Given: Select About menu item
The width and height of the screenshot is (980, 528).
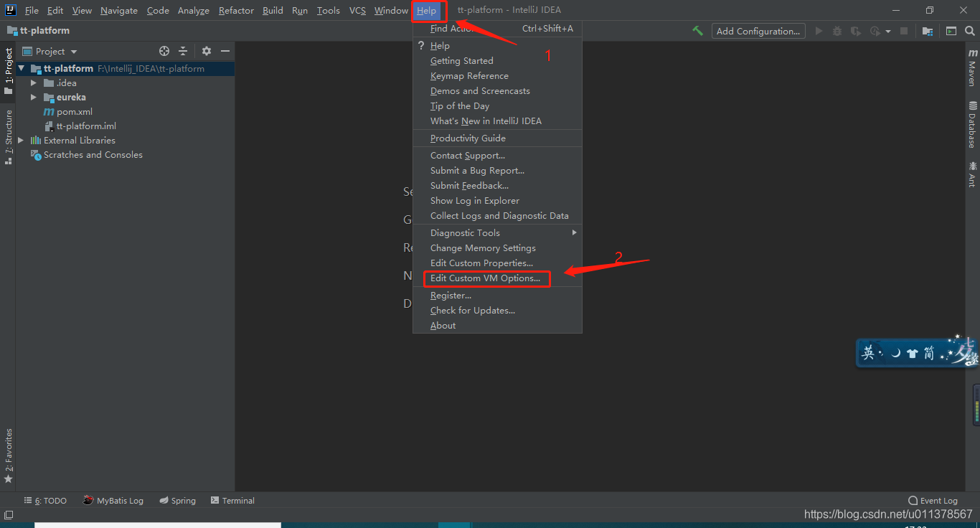Looking at the screenshot, I should click(x=497, y=325).
